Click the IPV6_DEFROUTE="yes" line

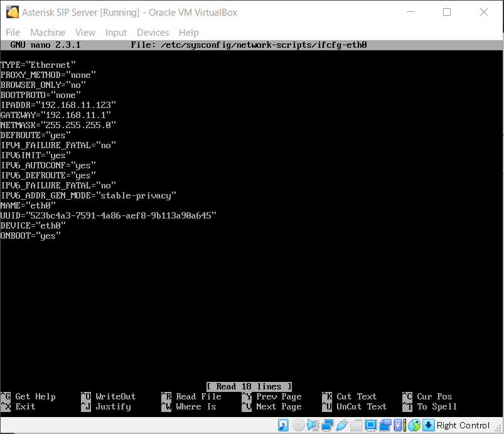pos(48,175)
